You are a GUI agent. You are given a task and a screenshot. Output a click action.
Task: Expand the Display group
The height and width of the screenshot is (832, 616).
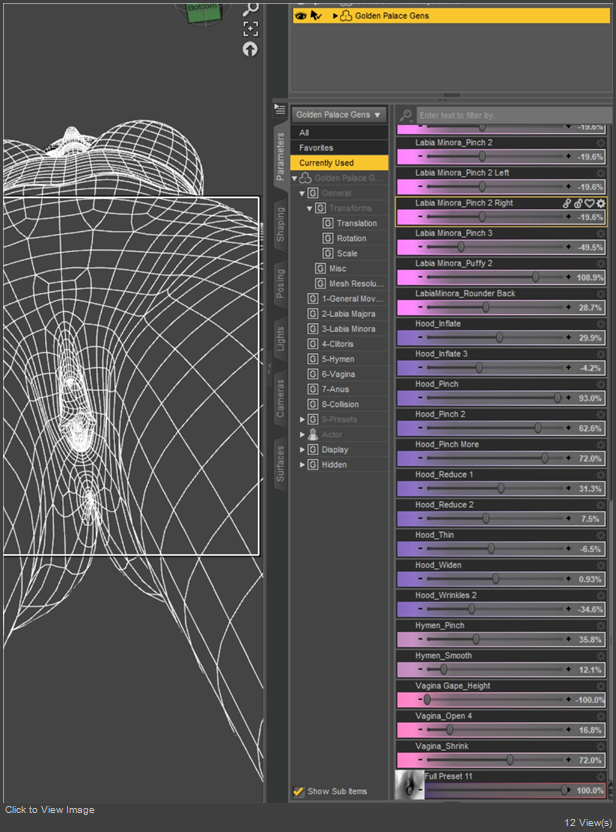302,449
